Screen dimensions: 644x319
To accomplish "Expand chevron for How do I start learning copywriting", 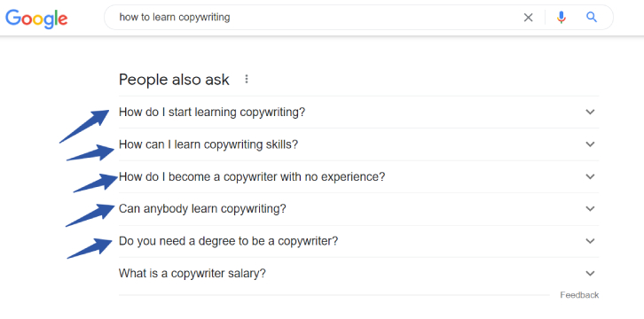I will pos(590,112).
